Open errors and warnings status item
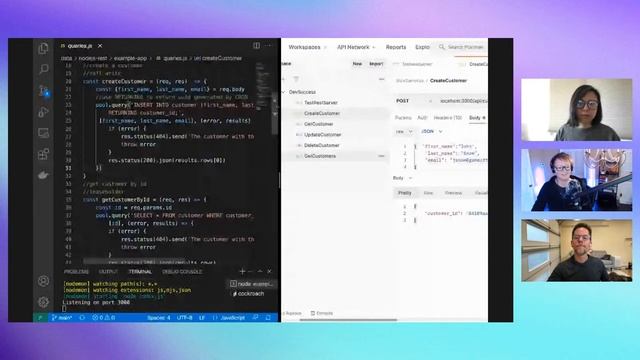This screenshot has width=640, height=360. point(104,318)
